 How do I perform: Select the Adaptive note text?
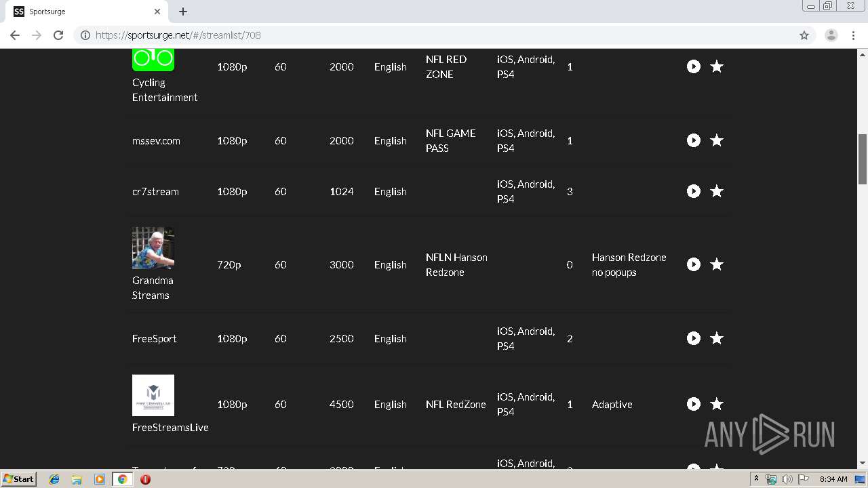pyautogui.click(x=612, y=405)
